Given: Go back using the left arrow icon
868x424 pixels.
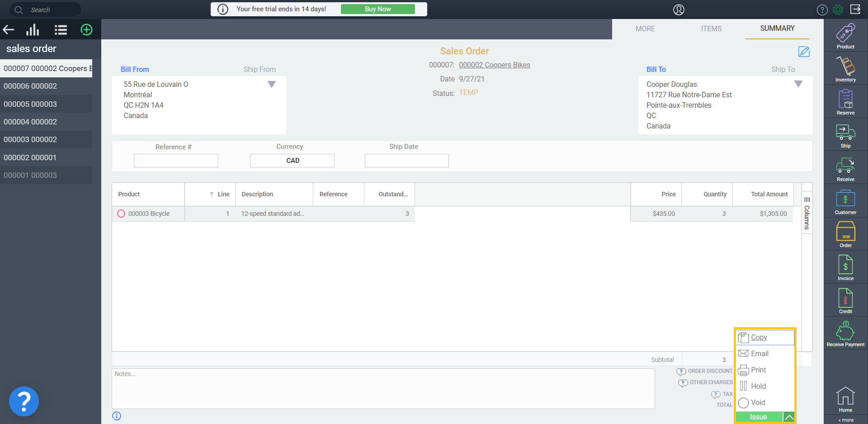Looking at the screenshot, I should pos(9,30).
